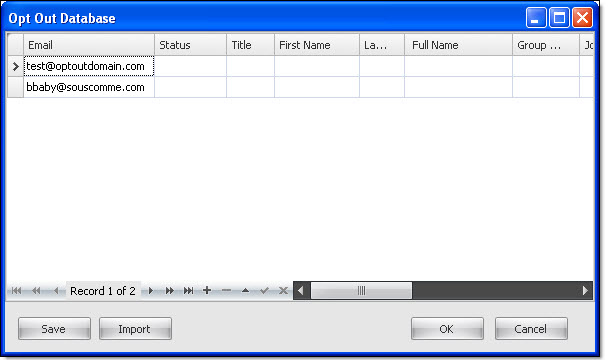605x360 pixels.
Task: Click the Status cell for bbaby@souscomme.com
Action: coord(191,87)
